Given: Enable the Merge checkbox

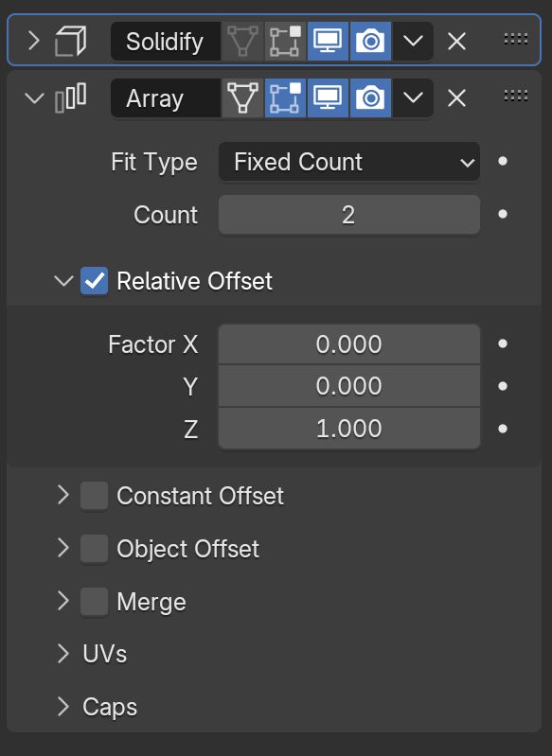Looking at the screenshot, I should (x=94, y=601).
